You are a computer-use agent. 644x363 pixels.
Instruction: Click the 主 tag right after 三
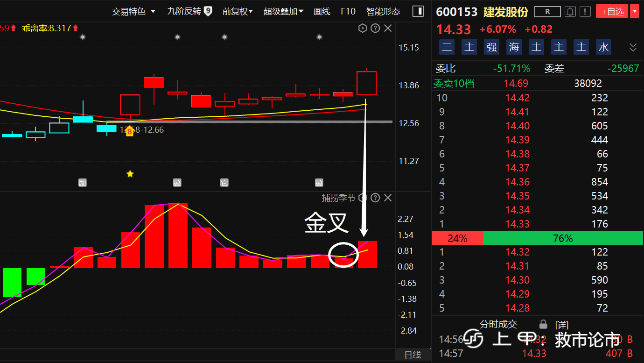[469, 47]
